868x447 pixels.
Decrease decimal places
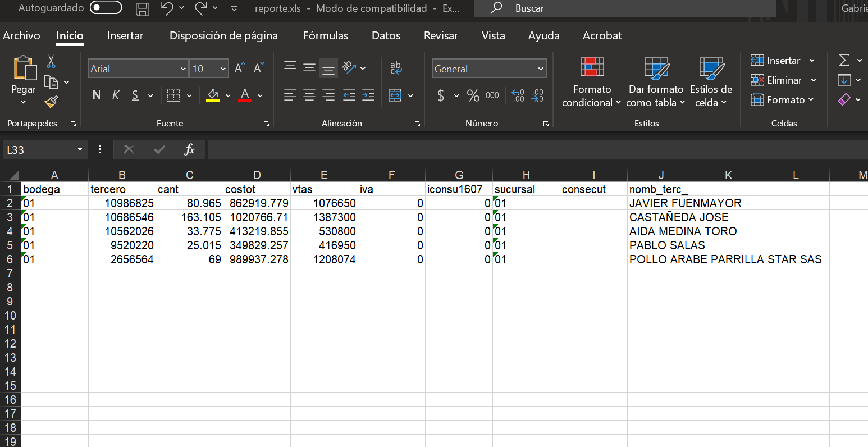pos(537,95)
